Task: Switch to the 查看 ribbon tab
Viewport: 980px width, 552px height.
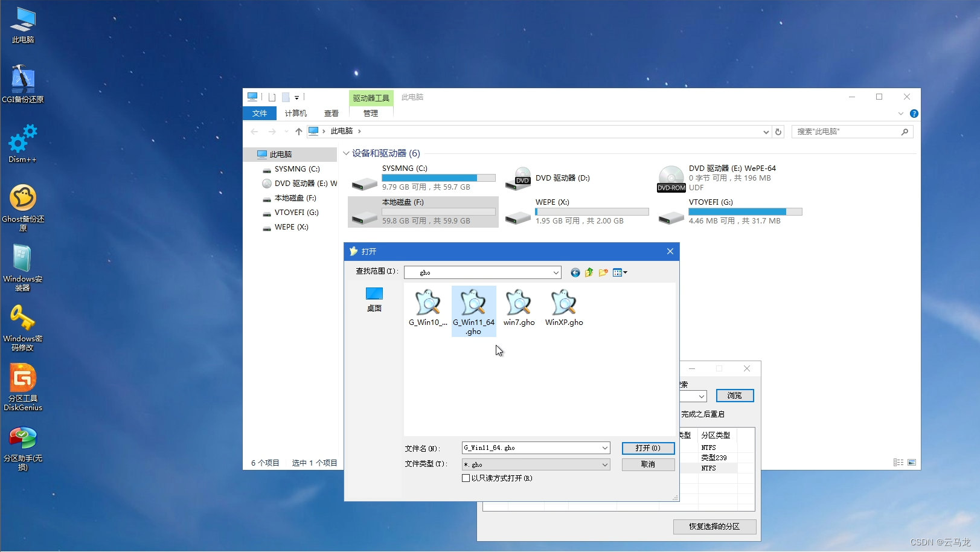Action: click(x=331, y=113)
